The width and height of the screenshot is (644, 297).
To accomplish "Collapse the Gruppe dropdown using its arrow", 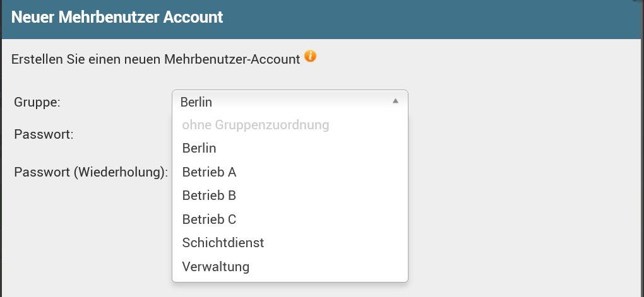I will [x=395, y=101].
